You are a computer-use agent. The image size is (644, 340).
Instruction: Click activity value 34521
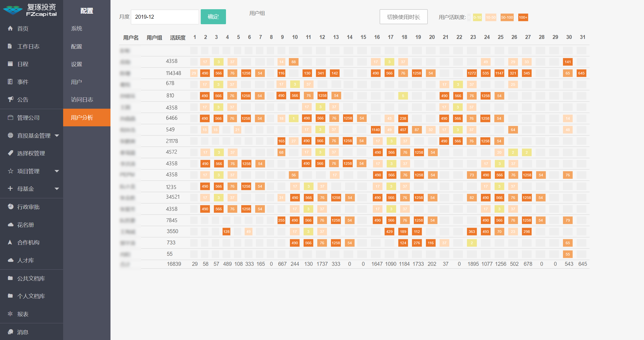(x=173, y=197)
